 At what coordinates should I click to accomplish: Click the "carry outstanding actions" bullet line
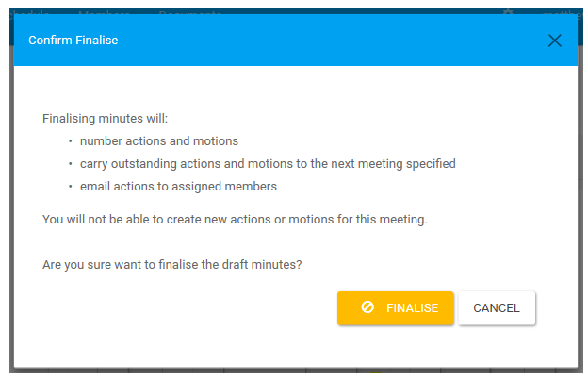click(268, 163)
